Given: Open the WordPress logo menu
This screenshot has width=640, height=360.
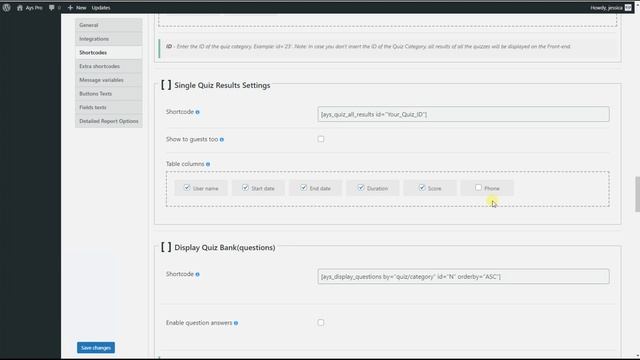Looking at the screenshot, I should pos(6,7).
